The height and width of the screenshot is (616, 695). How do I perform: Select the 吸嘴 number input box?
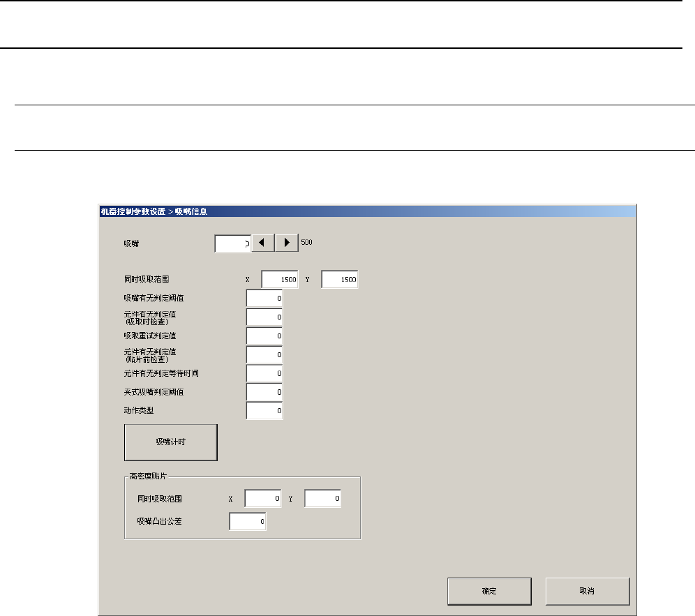point(232,243)
